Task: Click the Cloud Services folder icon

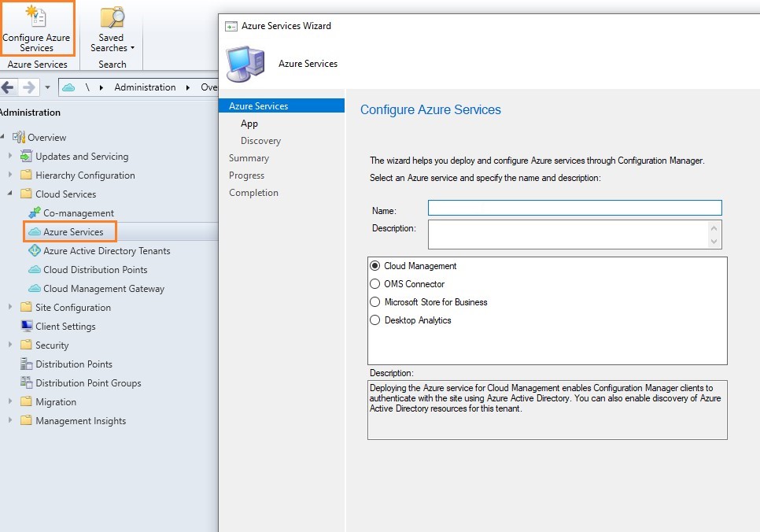Action: click(26, 194)
